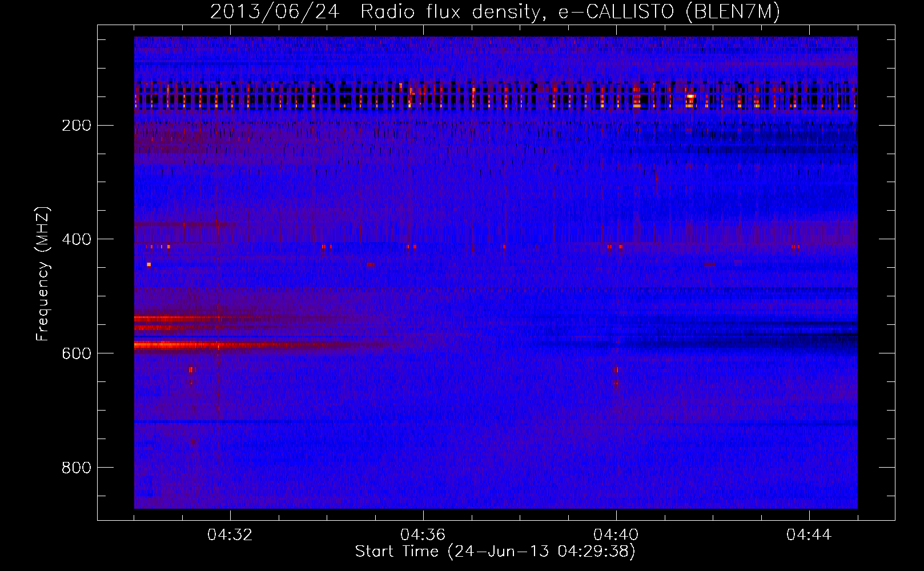Select the 800 frequency tick label

pos(77,468)
